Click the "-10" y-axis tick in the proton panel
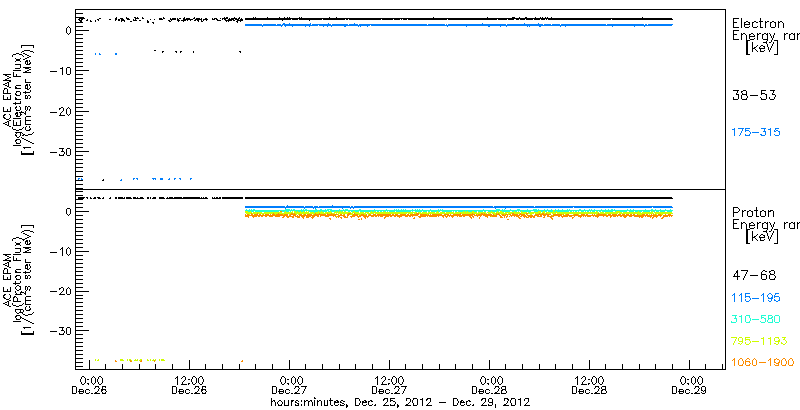 point(59,251)
